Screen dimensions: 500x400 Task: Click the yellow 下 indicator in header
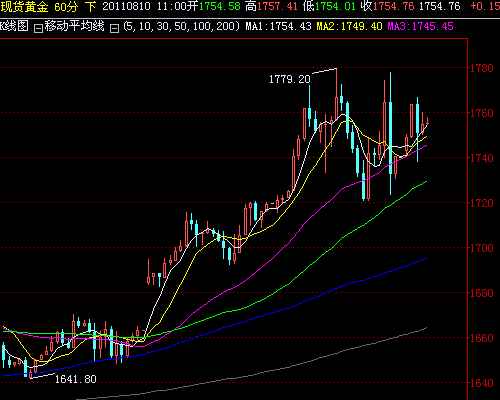click(x=90, y=7)
